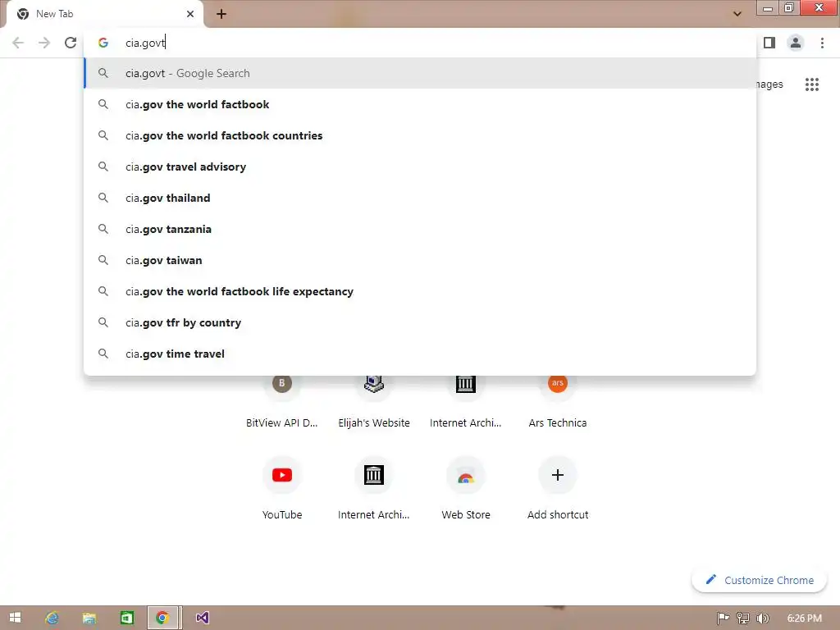This screenshot has width=840, height=630.
Task: Open Visual Studio from the taskbar
Action: click(202, 618)
